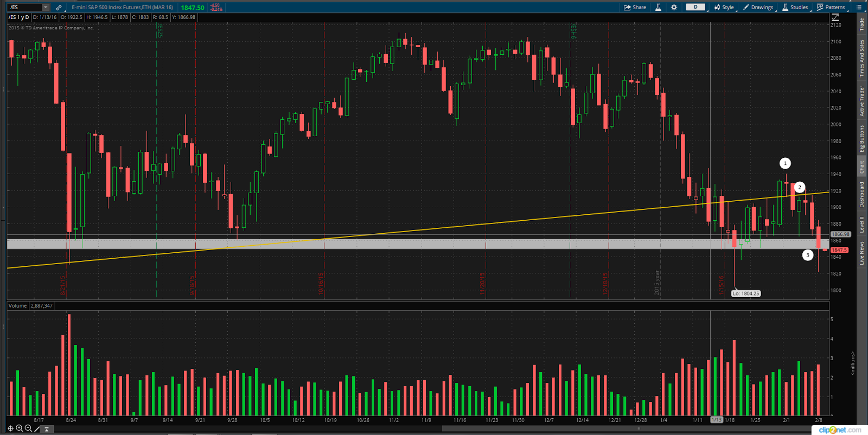Click the E-mini S&P 500 Index Futures title
Screen dimensions: 868x435
tap(122, 8)
